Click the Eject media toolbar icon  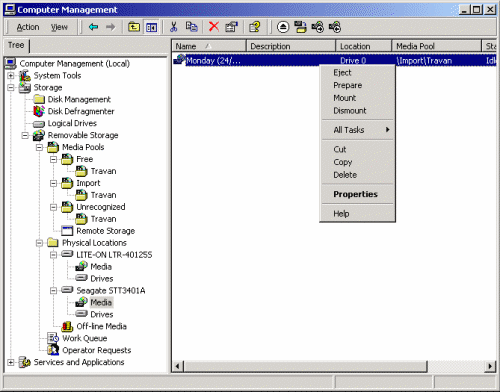(283, 27)
